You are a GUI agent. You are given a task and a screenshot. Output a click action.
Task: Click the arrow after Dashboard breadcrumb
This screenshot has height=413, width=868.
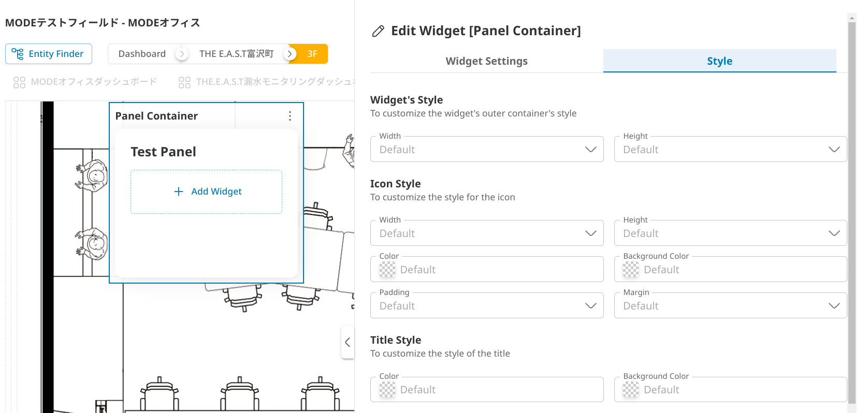[x=182, y=54]
